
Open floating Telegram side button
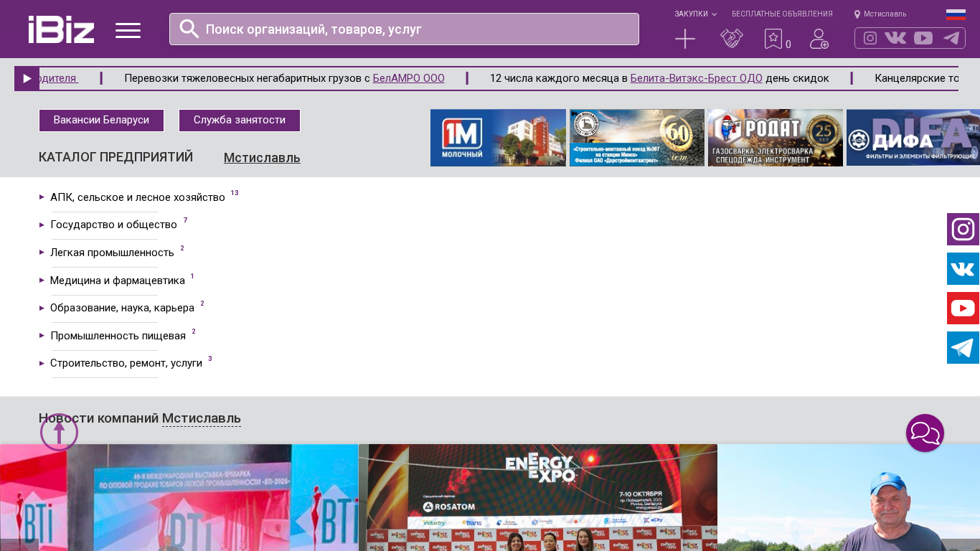pos(963,348)
